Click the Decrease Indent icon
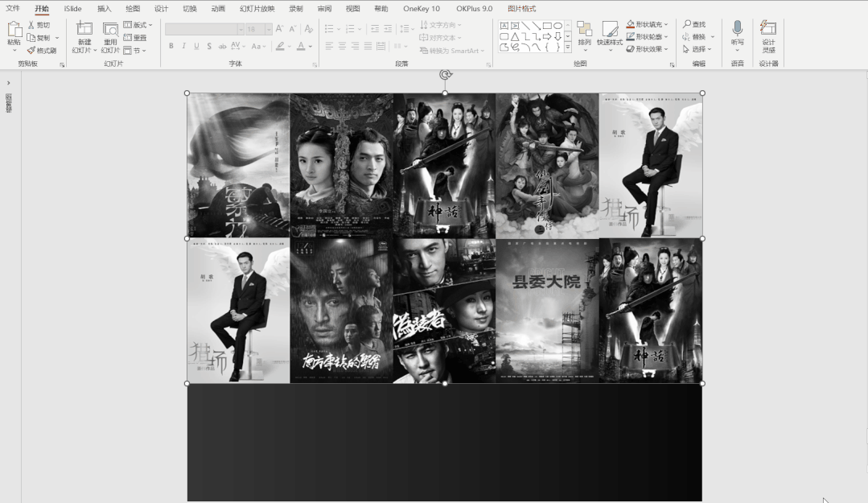 point(375,29)
